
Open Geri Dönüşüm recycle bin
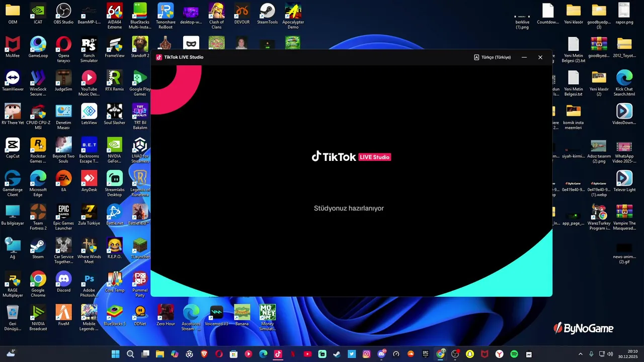[13, 318]
